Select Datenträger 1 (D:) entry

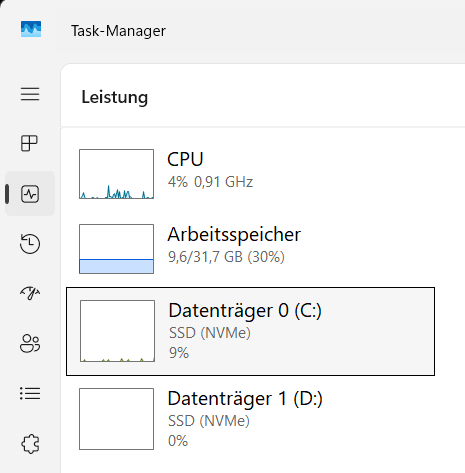click(x=250, y=419)
